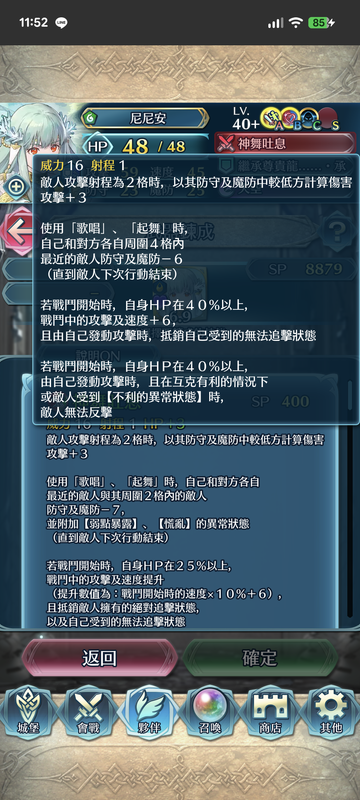Select the 神舞吐息 weapon skill field
The height and width of the screenshot is (800, 360).
click(285, 144)
